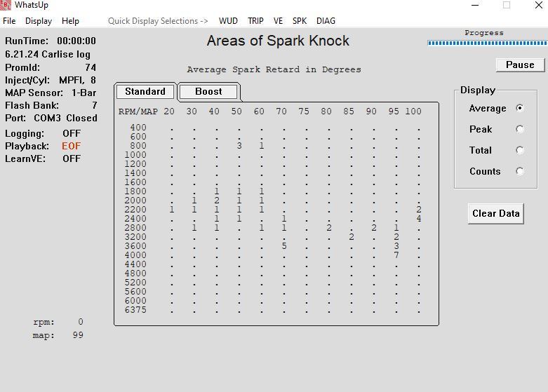Open the File menu
The image size is (548, 392).
point(8,21)
